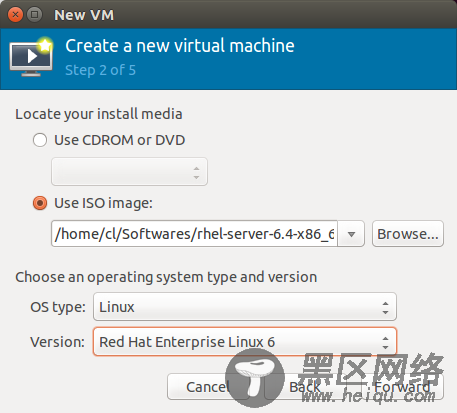Click Browse to locate ISO file
This screenshot has height=413, width=457.
pyautogui.click(x=408, y=234)
